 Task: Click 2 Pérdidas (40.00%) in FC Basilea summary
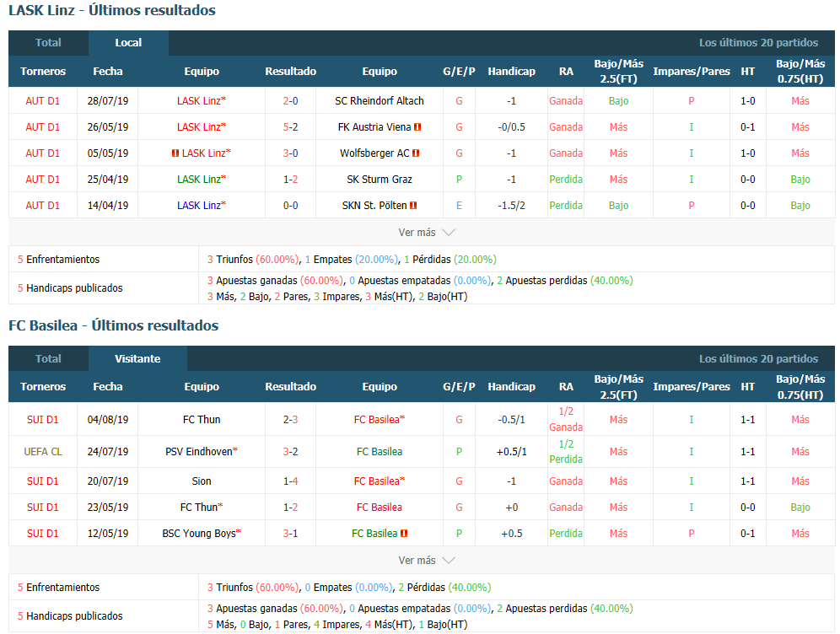pos(444,587)
